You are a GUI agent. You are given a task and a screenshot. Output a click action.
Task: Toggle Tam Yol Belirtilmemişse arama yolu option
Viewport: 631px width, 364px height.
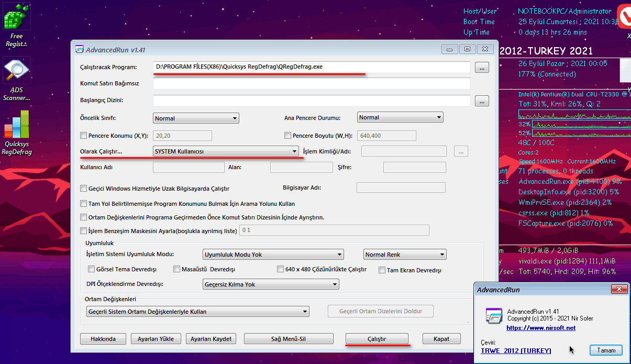84,204
